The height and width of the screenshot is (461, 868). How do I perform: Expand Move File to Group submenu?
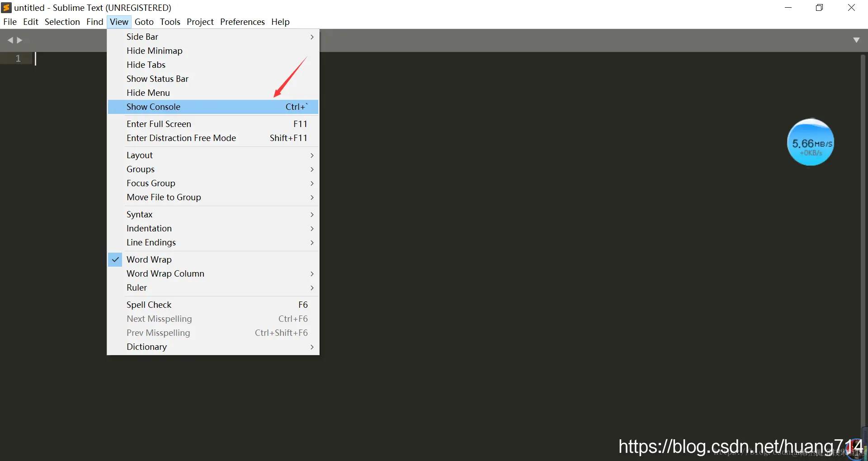(213, 197)
